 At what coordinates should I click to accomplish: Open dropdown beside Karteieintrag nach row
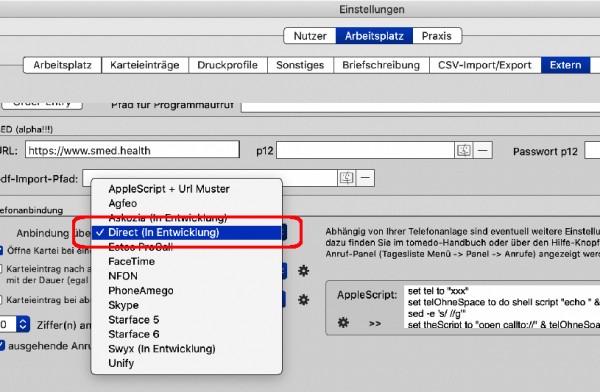pyautogui.click(x=284, y=271)
